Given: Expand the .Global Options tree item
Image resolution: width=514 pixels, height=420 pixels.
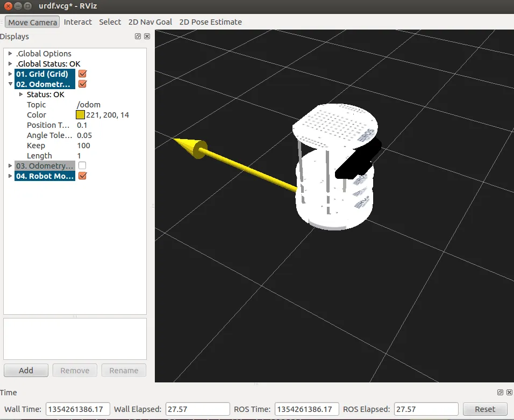Looking at the screenshot, I should (10, 54).
